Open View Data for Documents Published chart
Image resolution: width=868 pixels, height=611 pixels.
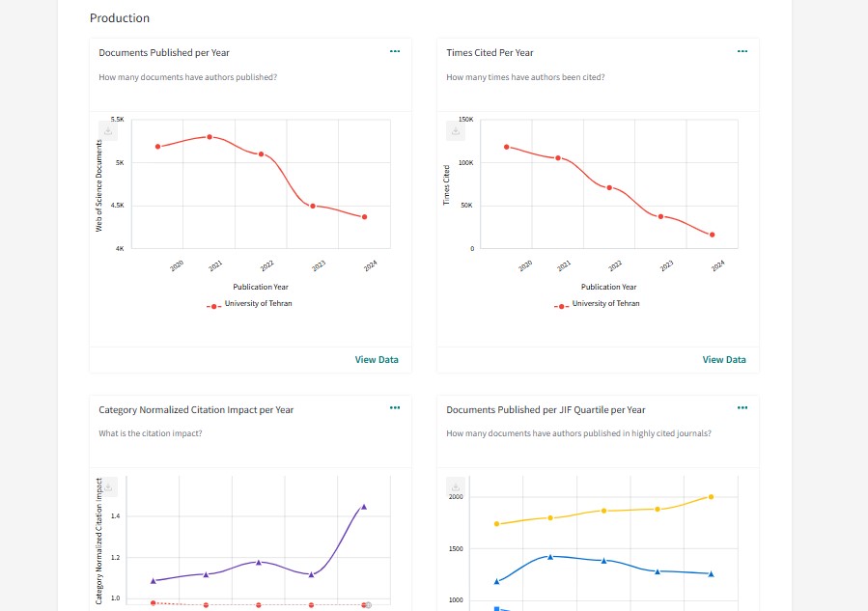tap(376, 360)
